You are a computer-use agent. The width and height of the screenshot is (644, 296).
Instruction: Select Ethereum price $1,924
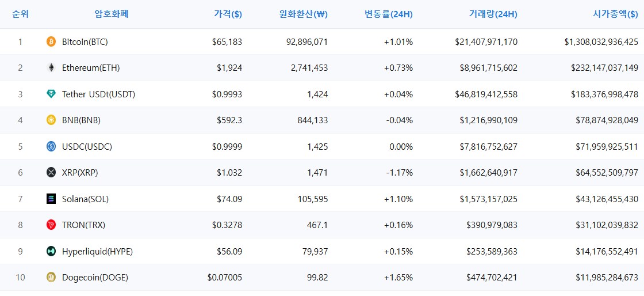pos(229,68)
